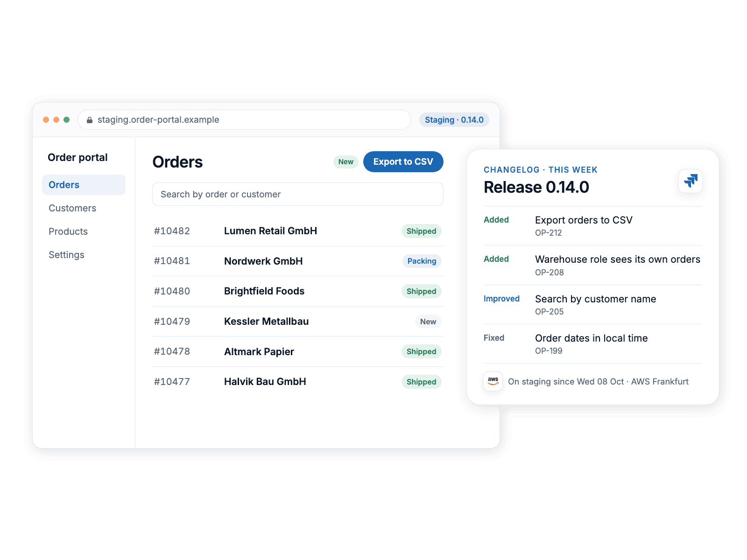Click ticket OP-205
Image resolution: width=747 pixels, height=560 pixels.
tap(550, 312)
